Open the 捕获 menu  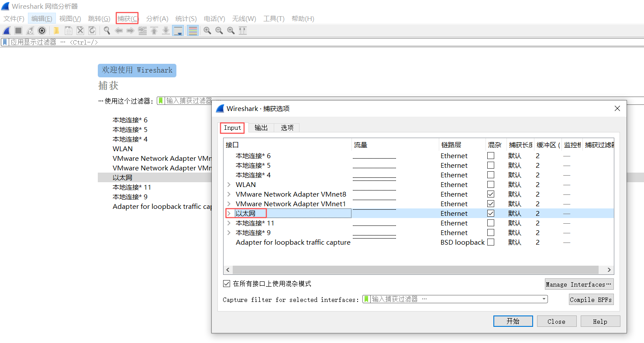click(127, 18)
